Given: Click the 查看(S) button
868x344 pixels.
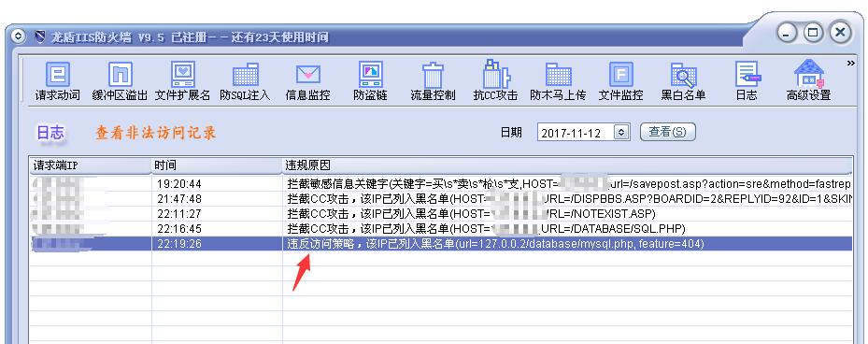Looking at the screenshot, I should click(x=667, y=132).
